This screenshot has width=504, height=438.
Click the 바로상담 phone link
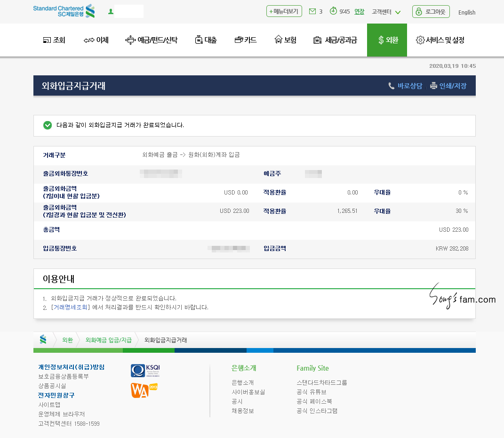pos(405,86)
